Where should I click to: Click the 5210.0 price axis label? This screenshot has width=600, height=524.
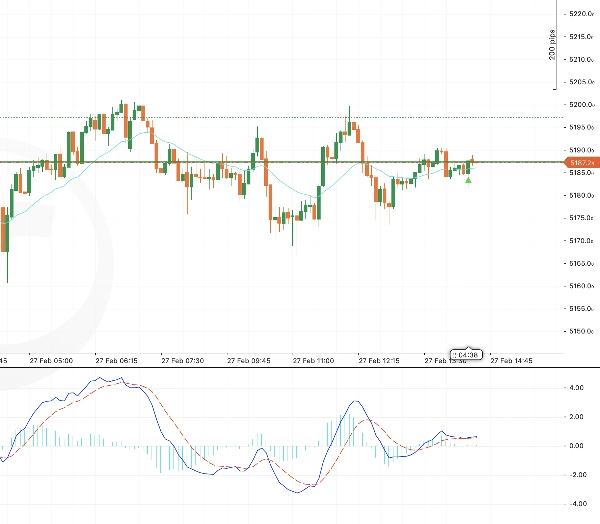point(582,59)
